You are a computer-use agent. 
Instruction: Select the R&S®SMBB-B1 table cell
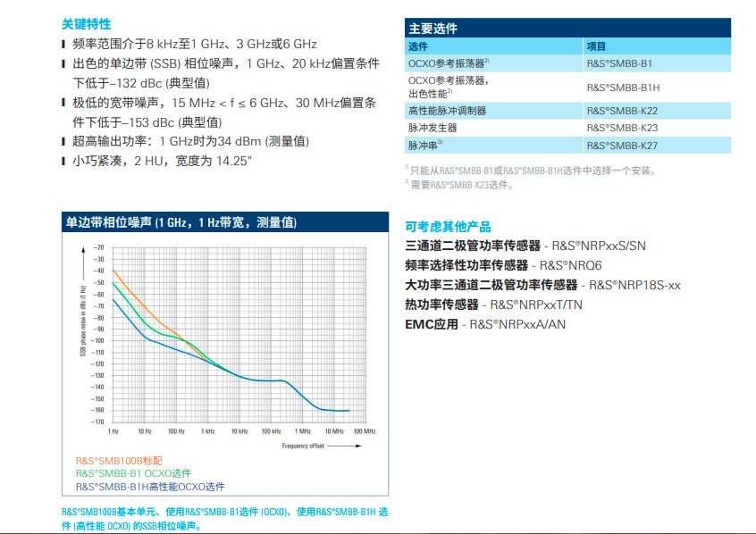tap(618, 63)
